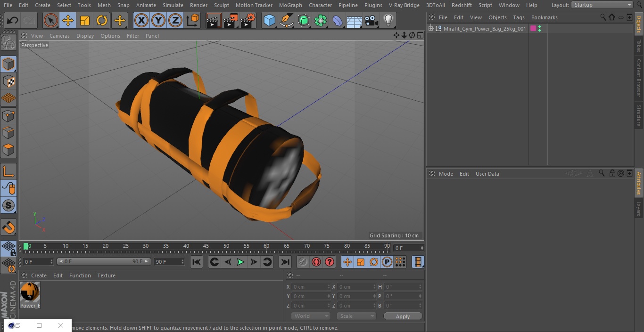Switch to Points mode

click(8, 115)
